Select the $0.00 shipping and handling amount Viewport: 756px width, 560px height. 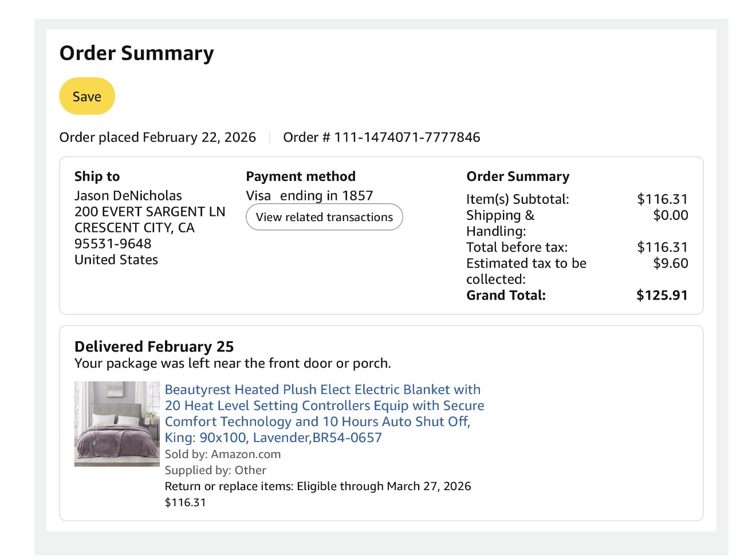click(x=671, y=215)
